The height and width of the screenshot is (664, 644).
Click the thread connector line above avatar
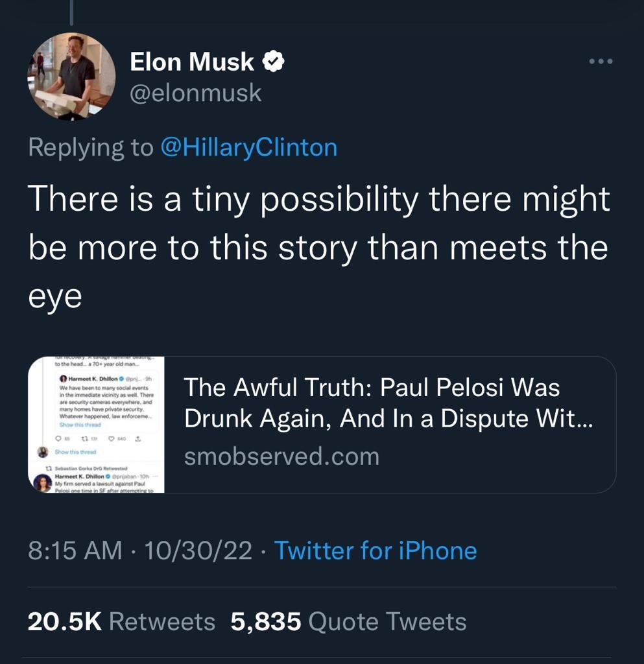[x=71, y=13]
